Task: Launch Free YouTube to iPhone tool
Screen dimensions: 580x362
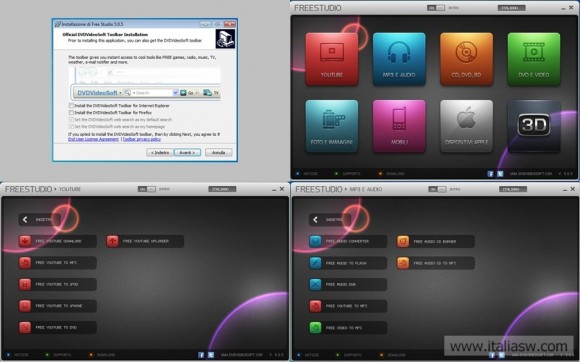Action: (58, 306)
